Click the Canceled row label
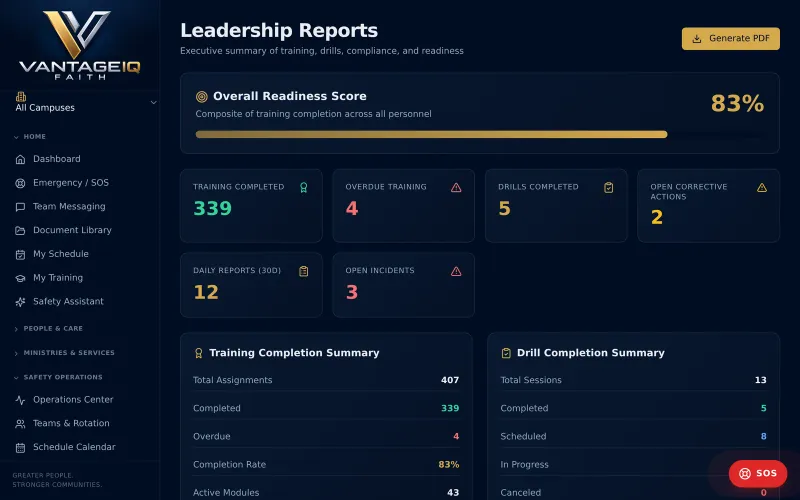Image resolution: width=800 pixels, height=500 pixels. pos(520,493)
